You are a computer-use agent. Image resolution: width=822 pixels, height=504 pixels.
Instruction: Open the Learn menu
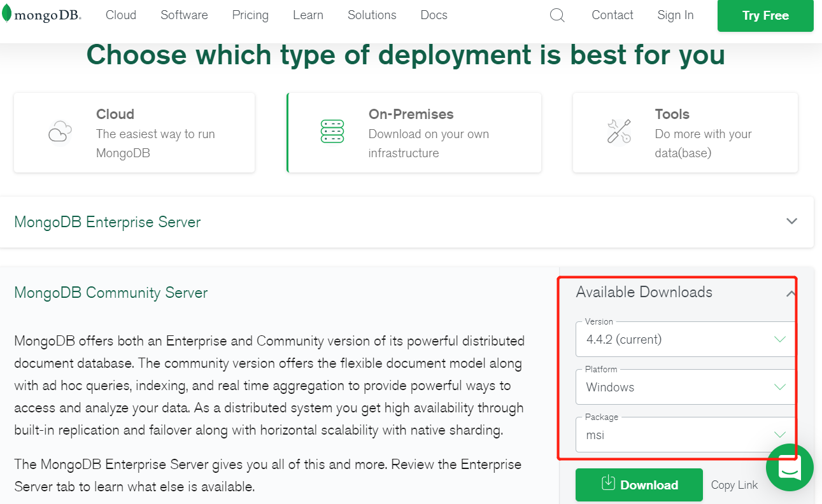point(308,15)
